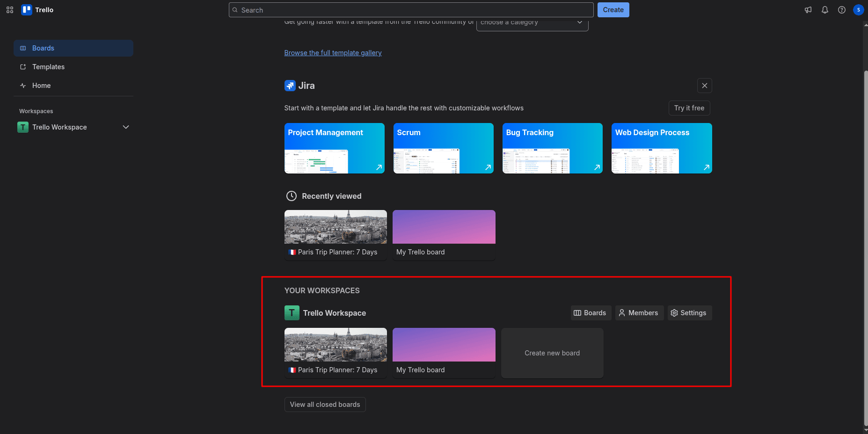Click Create new board tile
This screenshot has height=434, width=868.
click(x=552, y=353)
